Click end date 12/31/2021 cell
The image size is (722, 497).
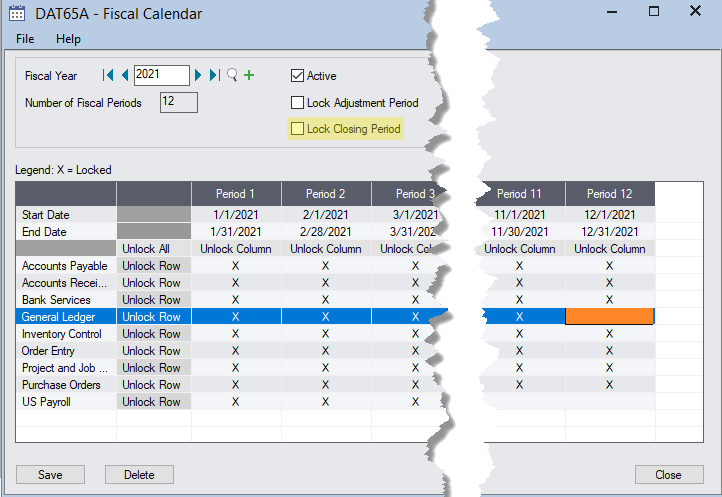tap(610, 232)
